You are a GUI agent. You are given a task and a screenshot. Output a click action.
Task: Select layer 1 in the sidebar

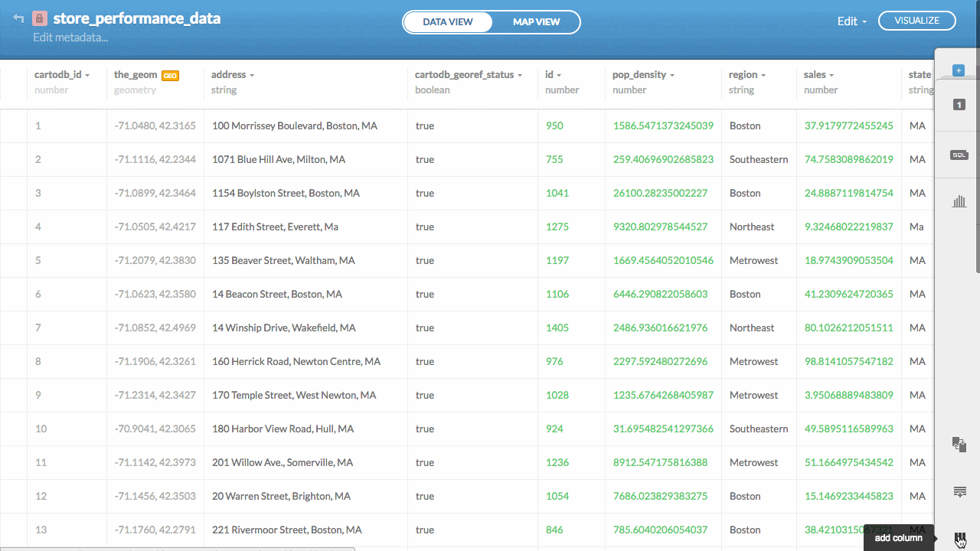coord(959,105)
